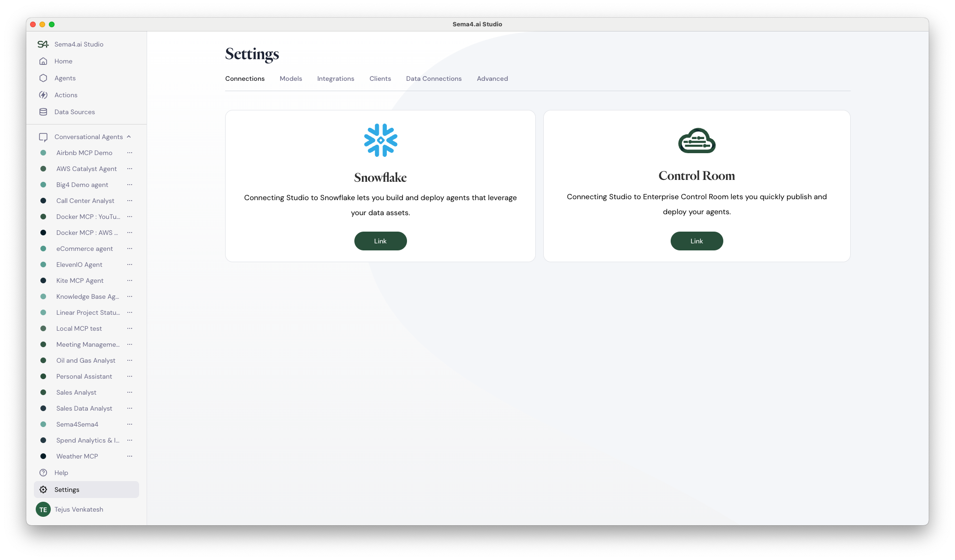
Task: Click the Agents hexagon icon
Action: click(x=43, y=78)
